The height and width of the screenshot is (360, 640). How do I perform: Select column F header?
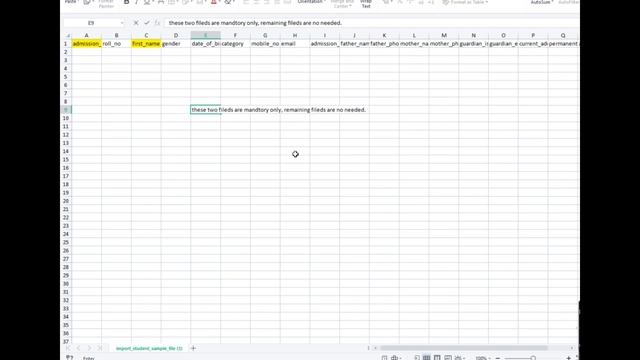point(236,36)
